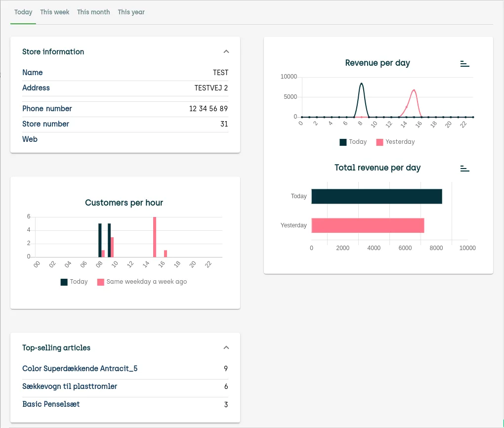Collapse the Top-selling articles panel
The image size is (504, 428).
226,347
